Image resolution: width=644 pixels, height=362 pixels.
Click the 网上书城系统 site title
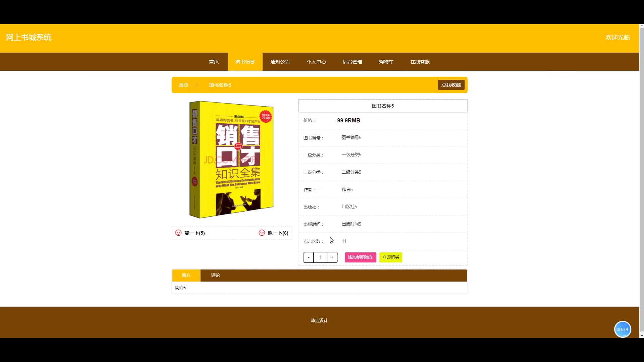(29, 38)
